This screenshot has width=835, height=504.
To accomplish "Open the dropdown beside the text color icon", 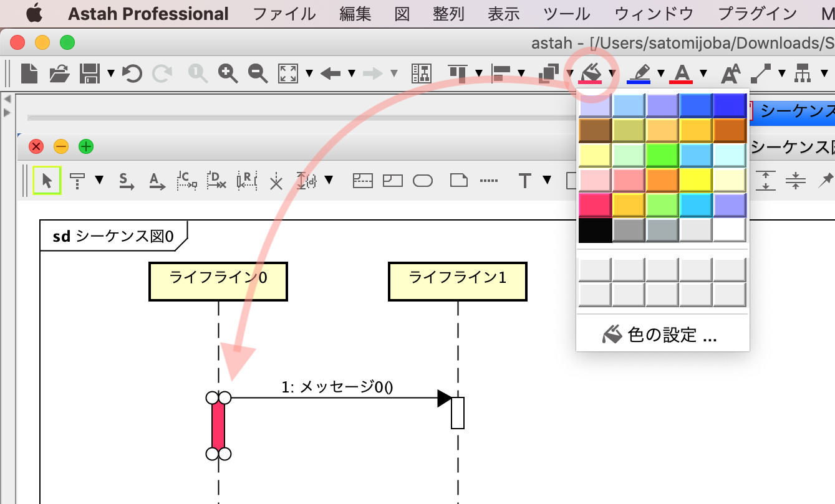I will coord(703,74).
